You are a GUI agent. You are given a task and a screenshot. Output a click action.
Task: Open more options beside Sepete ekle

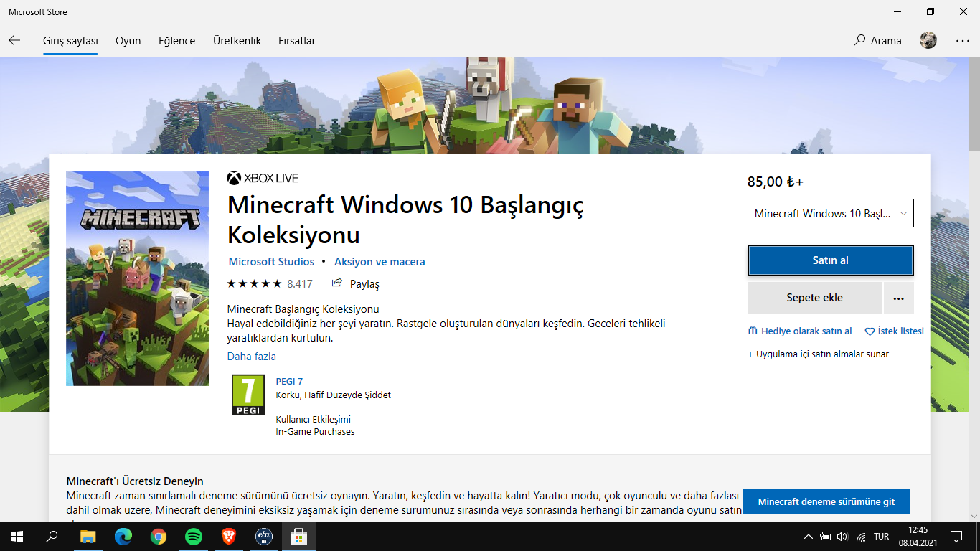point(899,298)
